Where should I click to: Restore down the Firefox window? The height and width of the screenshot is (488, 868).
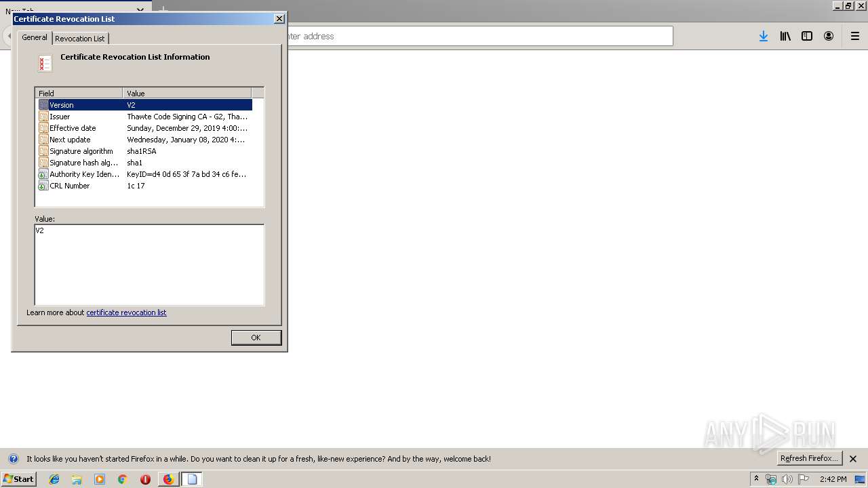pos(848,5)
